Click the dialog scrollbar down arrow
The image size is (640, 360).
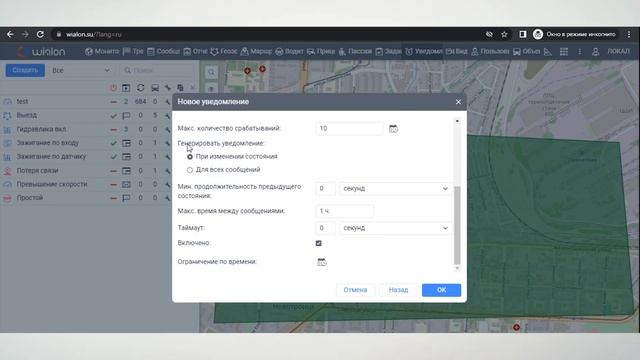[457, 268]
